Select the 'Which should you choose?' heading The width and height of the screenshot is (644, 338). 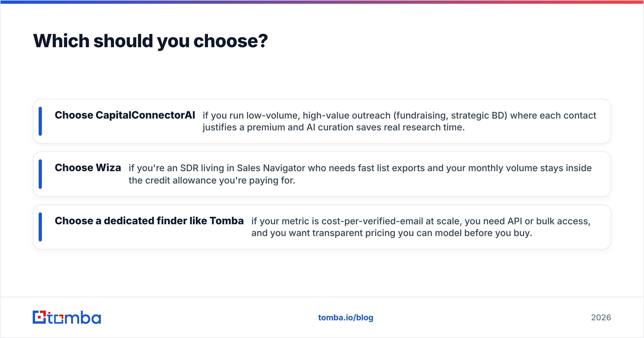(x=150, y=41)
